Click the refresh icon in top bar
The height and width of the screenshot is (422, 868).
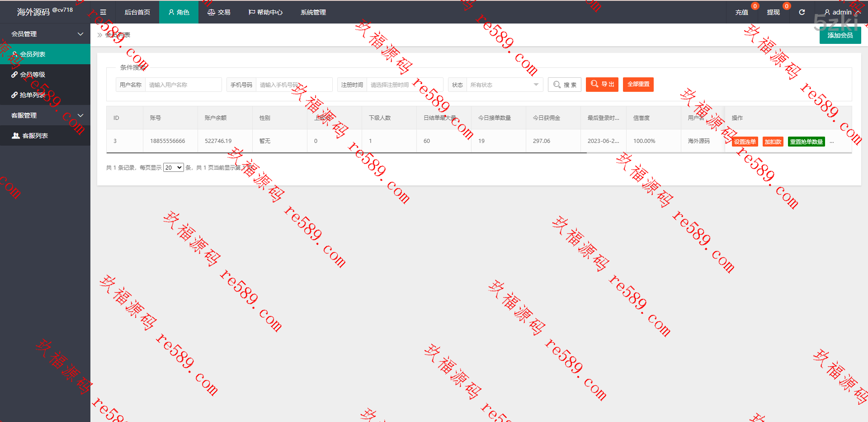(x=802, y=12)
